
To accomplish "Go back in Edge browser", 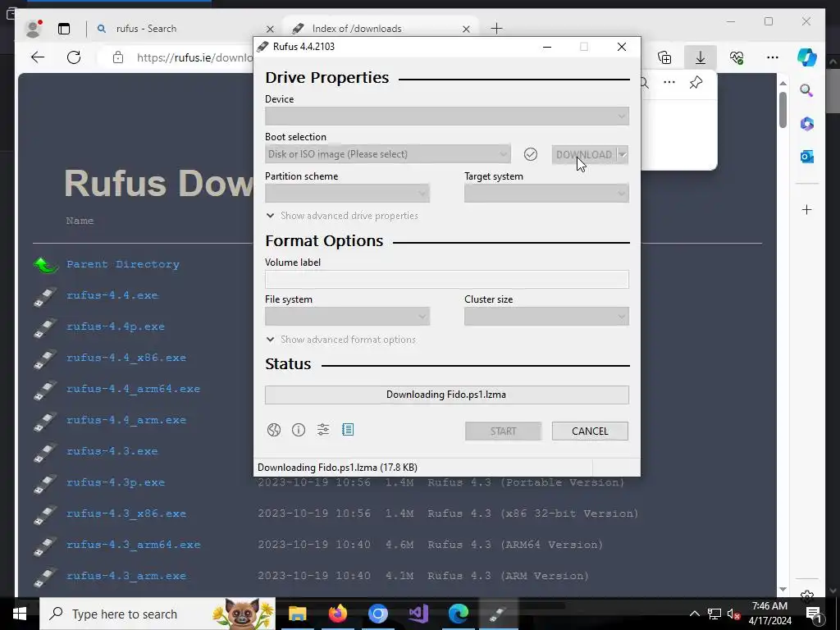I will click(38, 57).
